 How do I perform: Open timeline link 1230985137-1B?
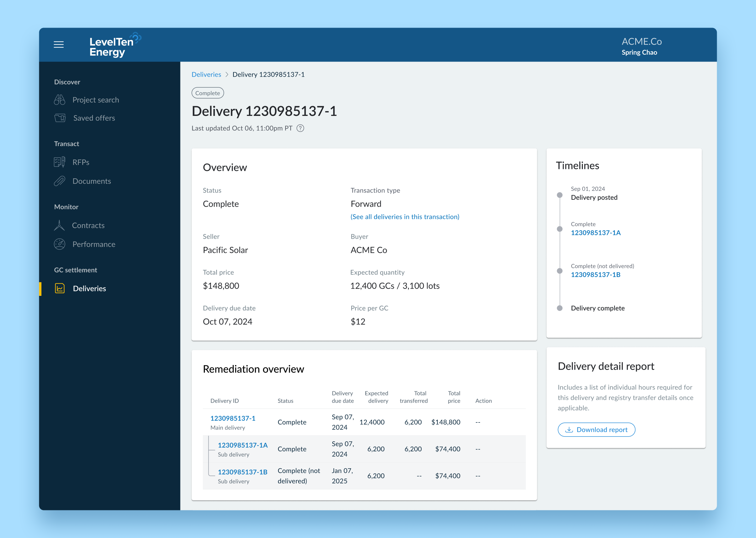[595, 274]
